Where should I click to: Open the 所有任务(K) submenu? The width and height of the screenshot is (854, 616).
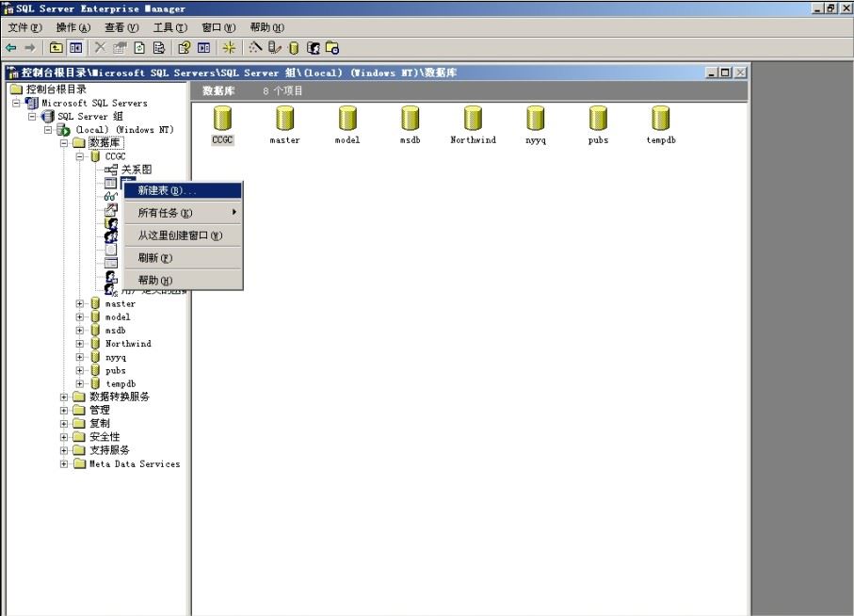tap(184, 213)
